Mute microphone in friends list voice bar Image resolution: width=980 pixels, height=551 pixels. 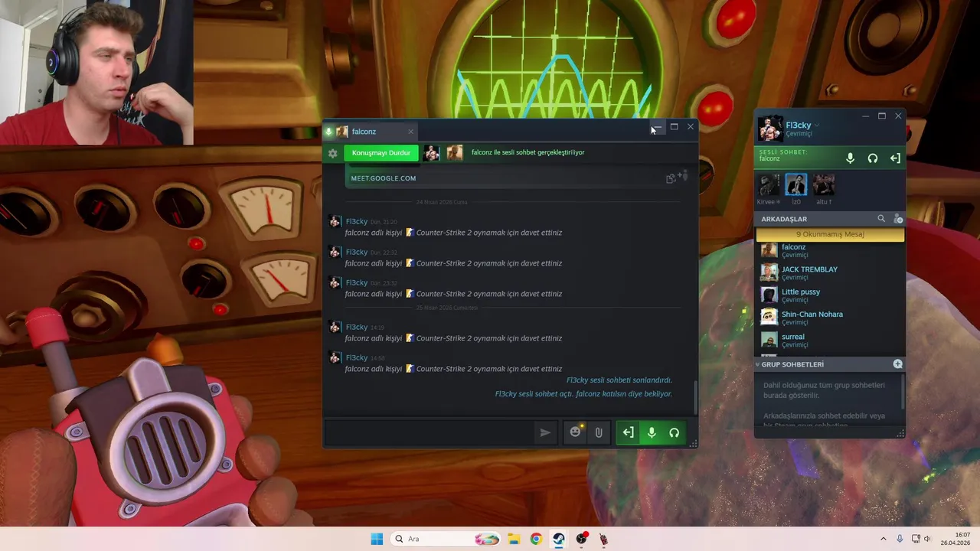tap(850, 158)
